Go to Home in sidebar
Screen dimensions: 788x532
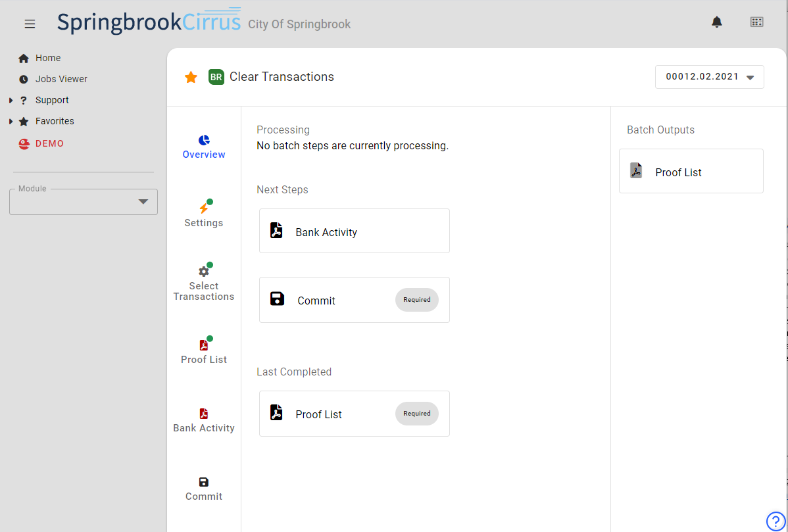tap(47, 58)
